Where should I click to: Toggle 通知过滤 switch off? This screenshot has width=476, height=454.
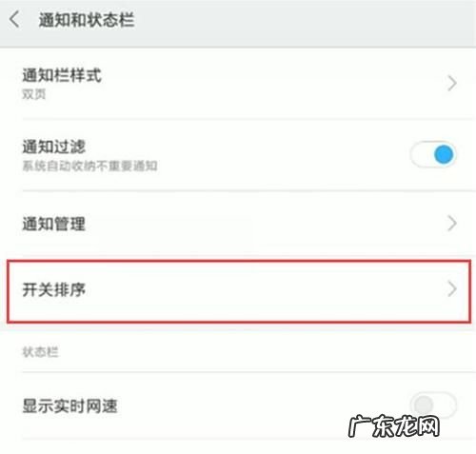(433, 154)
